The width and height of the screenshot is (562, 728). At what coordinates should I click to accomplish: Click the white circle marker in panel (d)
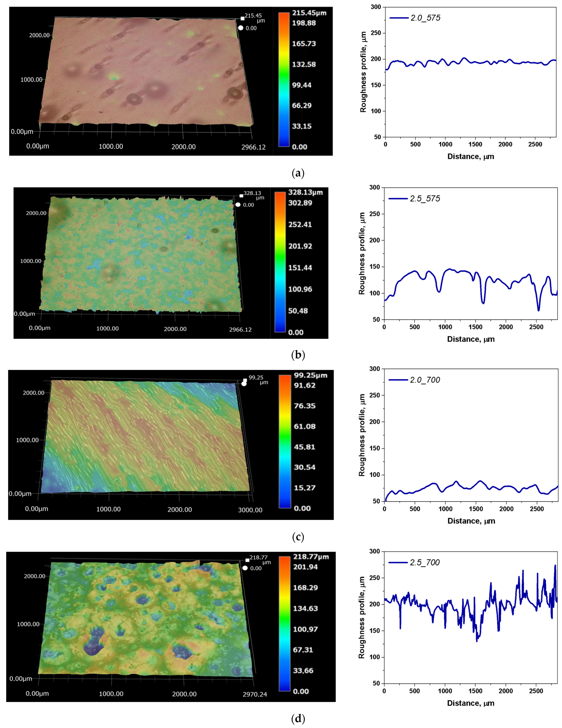(x=245, y=568)
